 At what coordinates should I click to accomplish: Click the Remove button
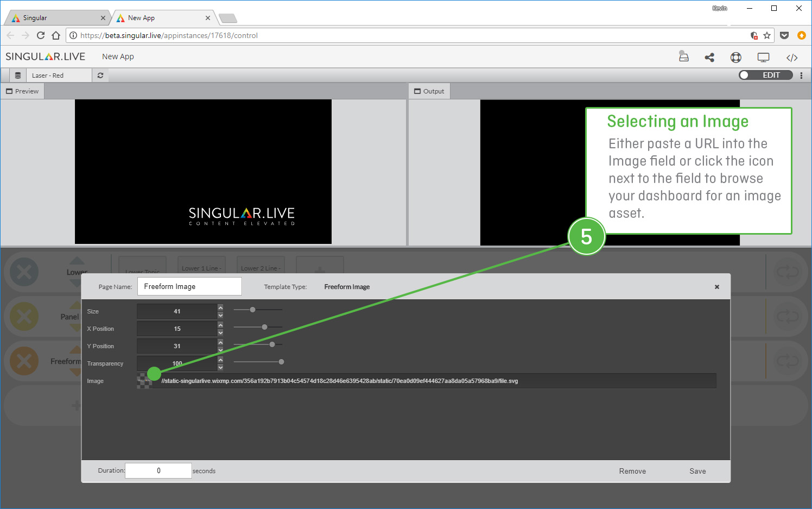coord(632,471)
